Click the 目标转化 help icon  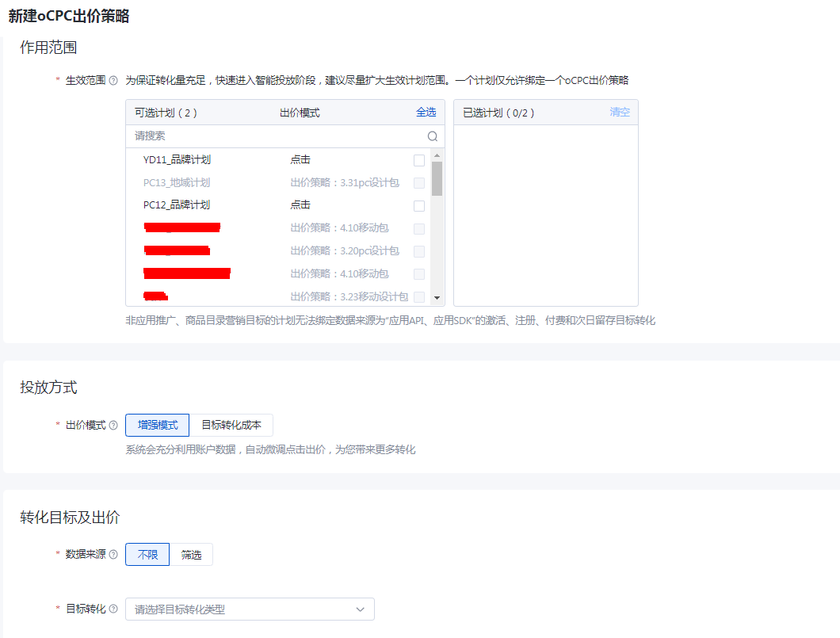pos(112,609)
